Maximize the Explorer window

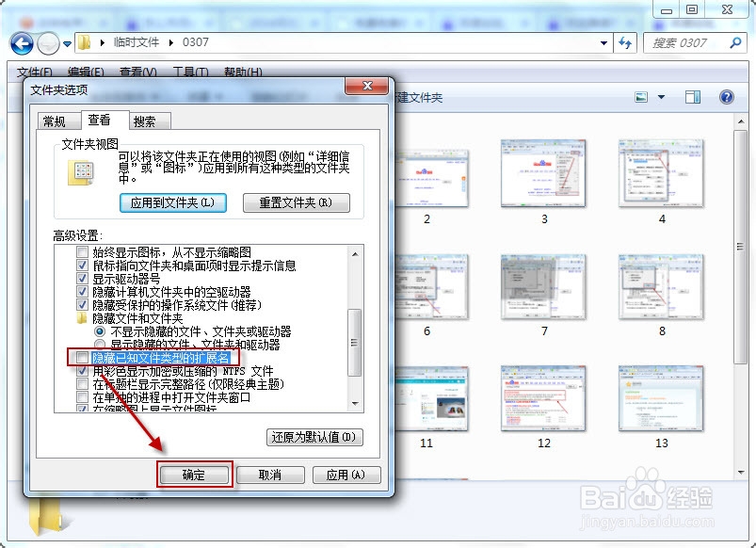pyautogui.click(x=692, y=9)
